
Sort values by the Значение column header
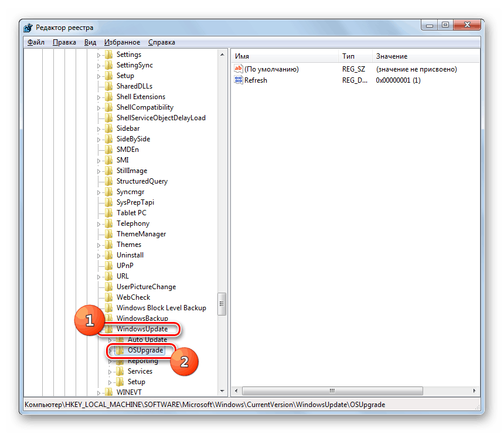pyautogui.click(x=426, y=56)
